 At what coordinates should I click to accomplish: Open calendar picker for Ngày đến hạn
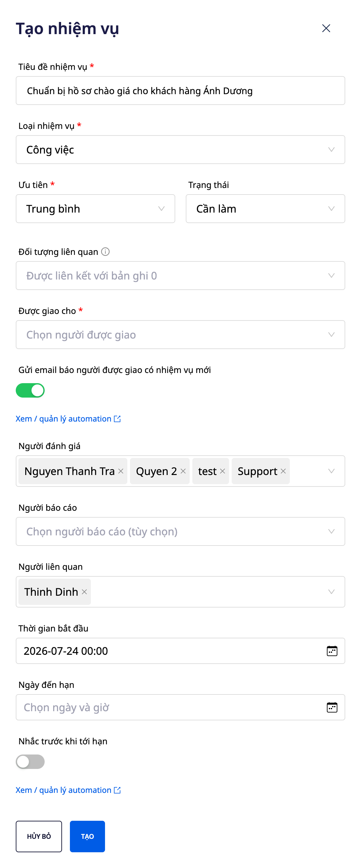tap(332, 707)
